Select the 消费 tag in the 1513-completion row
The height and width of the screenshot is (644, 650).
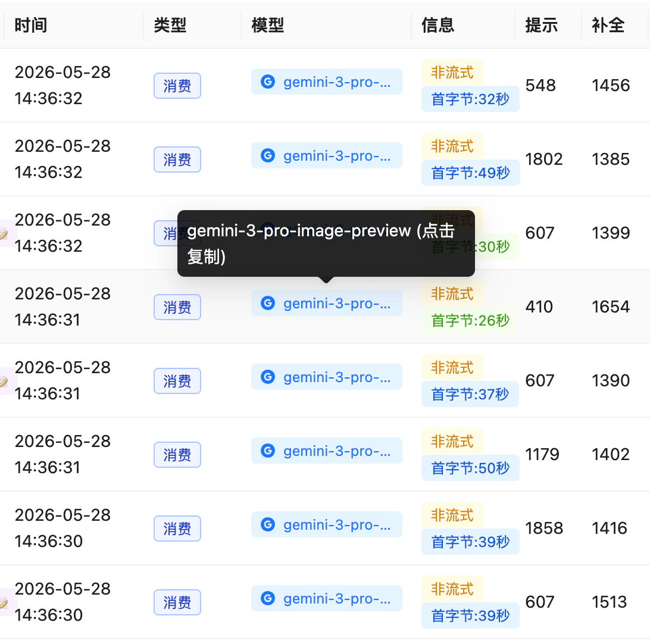[177, 602]
